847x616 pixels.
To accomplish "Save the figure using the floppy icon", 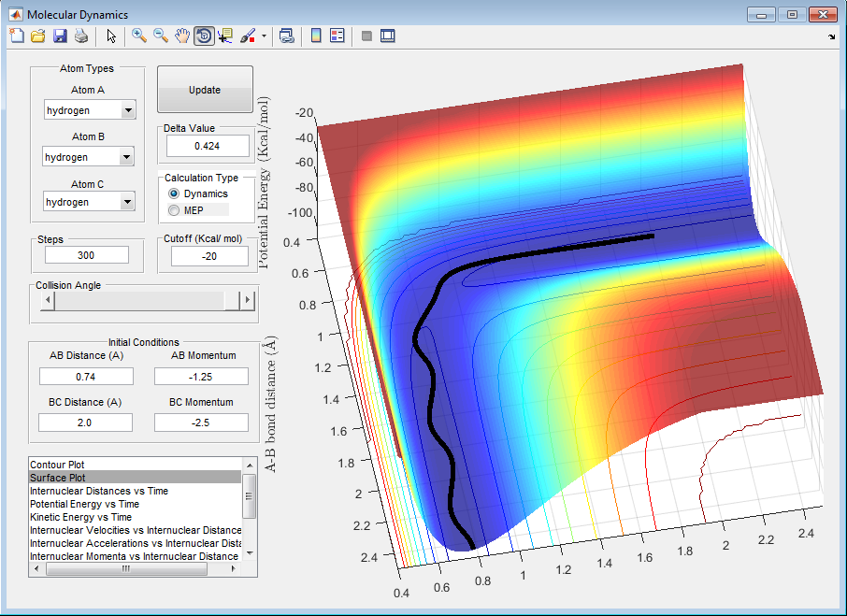I will point(59,36).
